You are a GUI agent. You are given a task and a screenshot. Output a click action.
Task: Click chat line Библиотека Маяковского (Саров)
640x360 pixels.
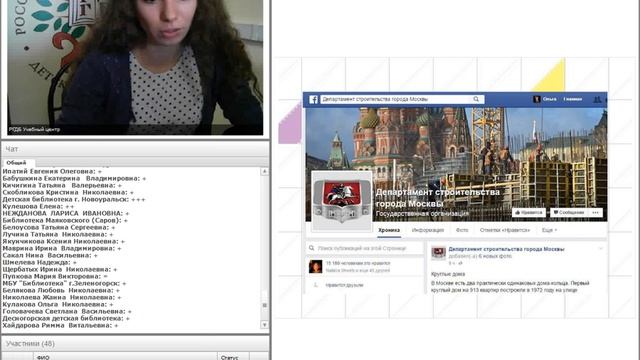pyautogui.click(x=65, y=220)
